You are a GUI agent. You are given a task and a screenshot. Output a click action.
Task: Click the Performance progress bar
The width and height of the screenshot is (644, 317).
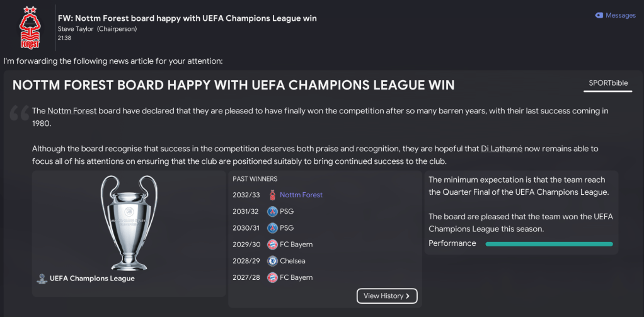(549, 244)
